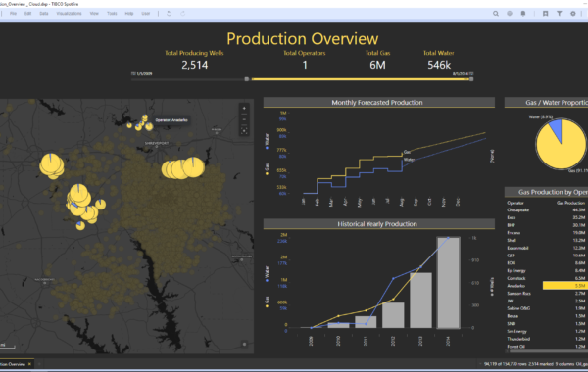The width and height of the screenshot is (588, 372).
Task: Open the Data menu
Action: coord(44,14)
